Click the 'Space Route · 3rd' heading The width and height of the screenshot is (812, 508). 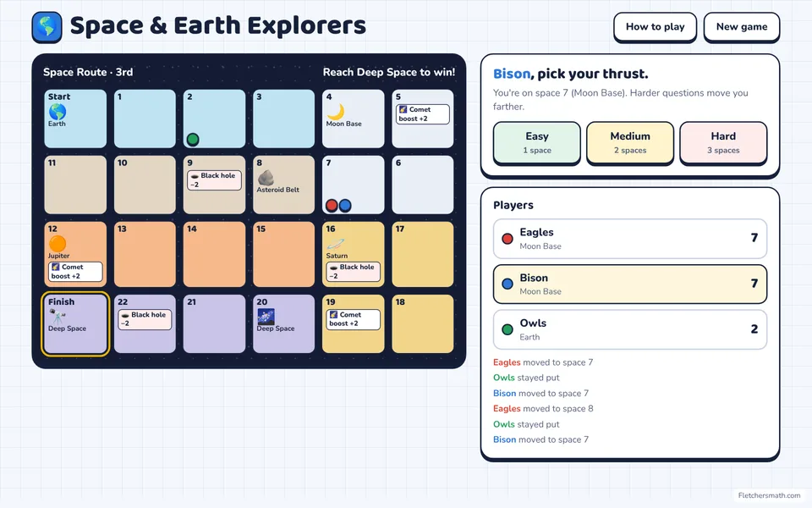pyautogui.click(x=88, y=72)
